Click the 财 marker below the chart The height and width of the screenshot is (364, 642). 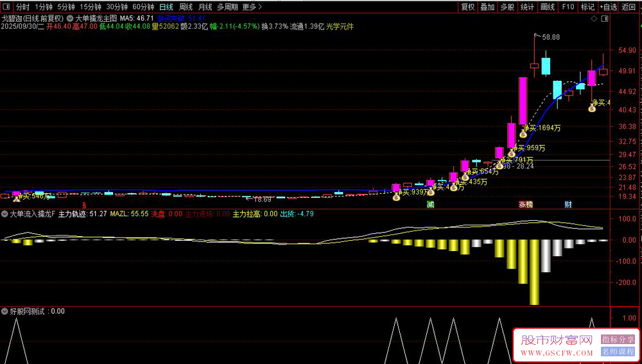click(x=568, y=204)
